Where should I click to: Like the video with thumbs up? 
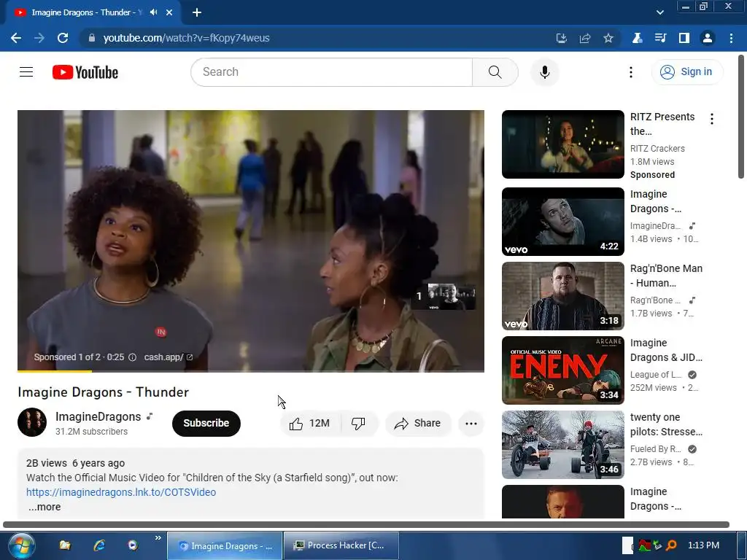point(309,424)
